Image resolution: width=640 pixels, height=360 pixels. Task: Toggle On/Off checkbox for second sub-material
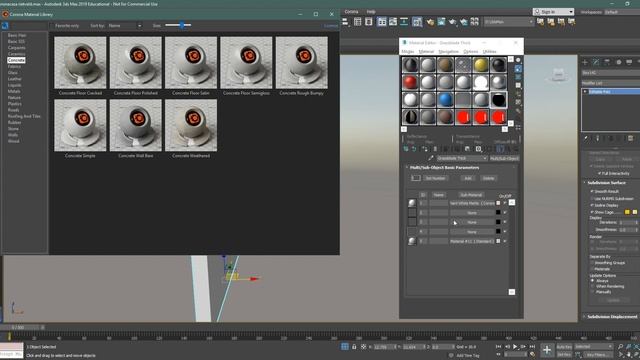coord(505,213)
